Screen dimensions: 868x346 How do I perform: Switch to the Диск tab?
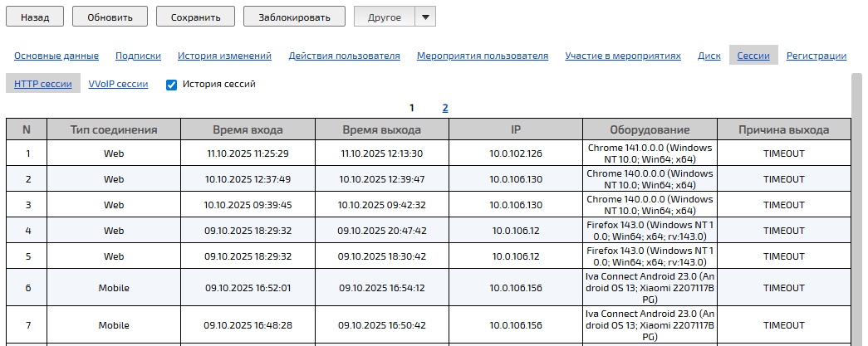(709, 56)
